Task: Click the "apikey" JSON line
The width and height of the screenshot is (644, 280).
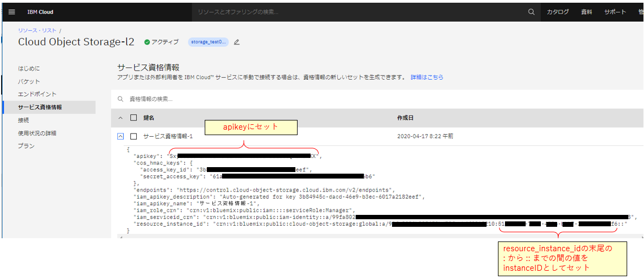Action: (x=229, y=156)
